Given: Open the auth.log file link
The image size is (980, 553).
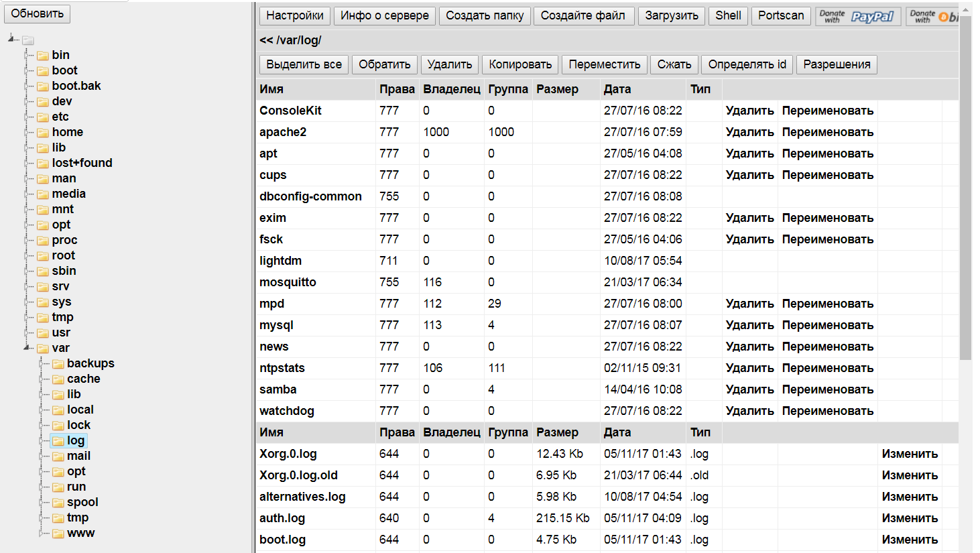Looking at the screenshot, I should [x=282, y=518].
